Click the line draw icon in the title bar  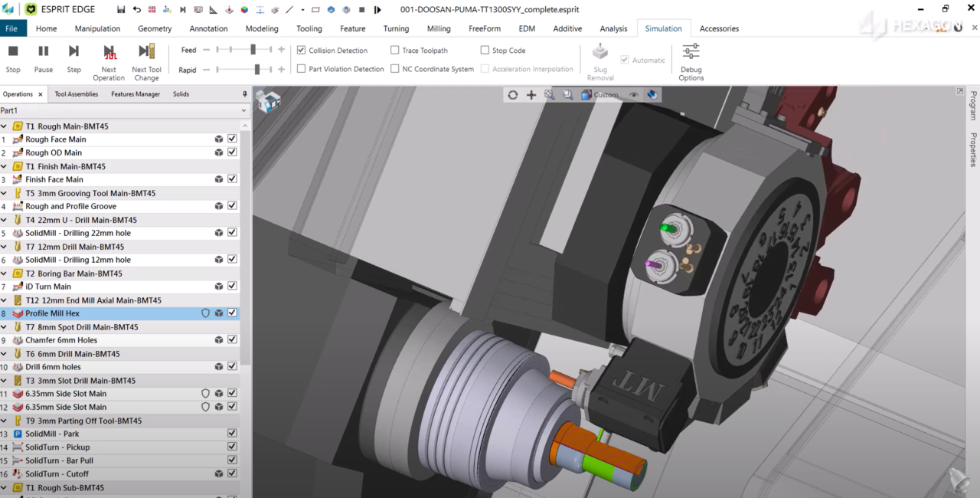click(289, 10)
